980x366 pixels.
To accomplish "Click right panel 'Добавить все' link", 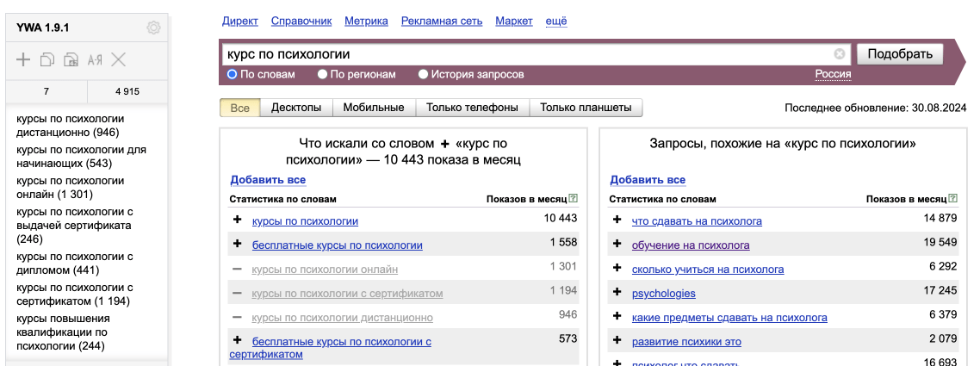I will coord(648,180).
